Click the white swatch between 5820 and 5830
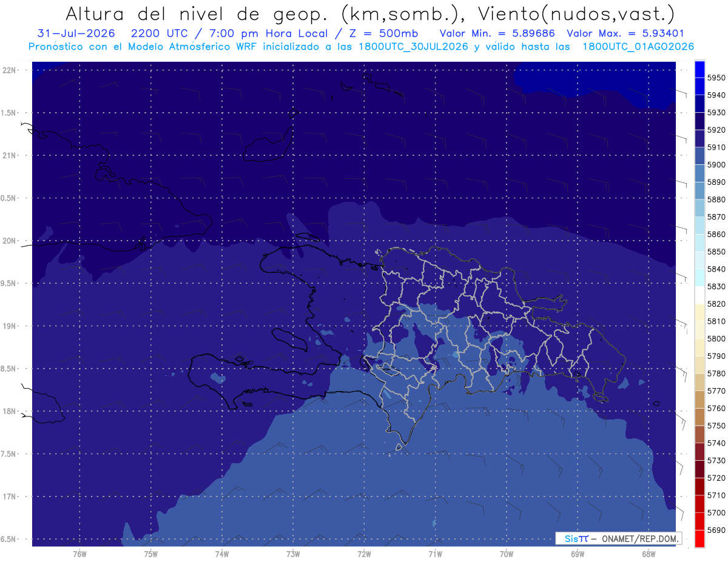728x562 pixels. coord(699,295)
